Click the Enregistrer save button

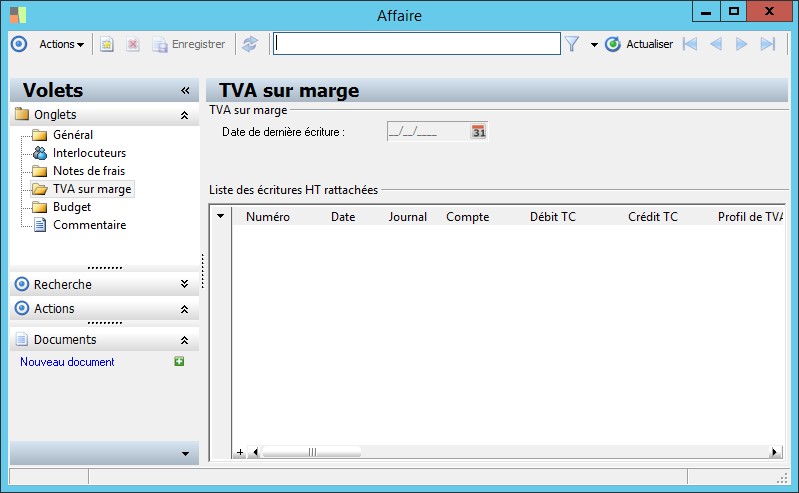[189, 44]
